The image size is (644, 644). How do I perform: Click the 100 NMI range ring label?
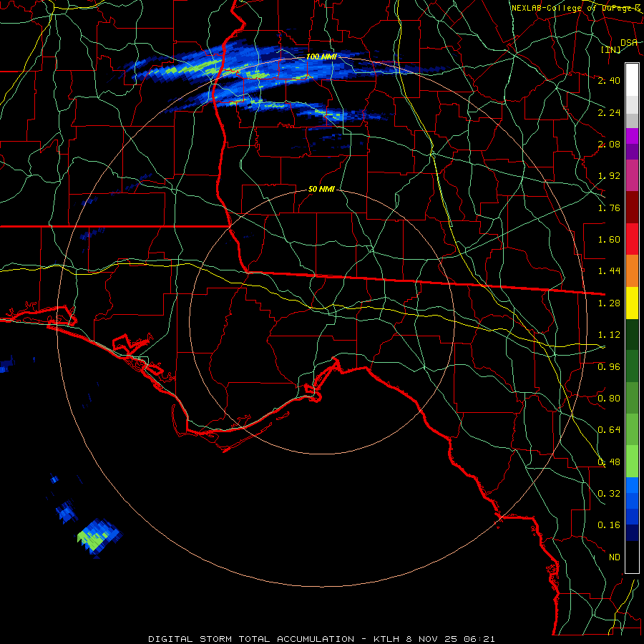click(x=321, y=57)
